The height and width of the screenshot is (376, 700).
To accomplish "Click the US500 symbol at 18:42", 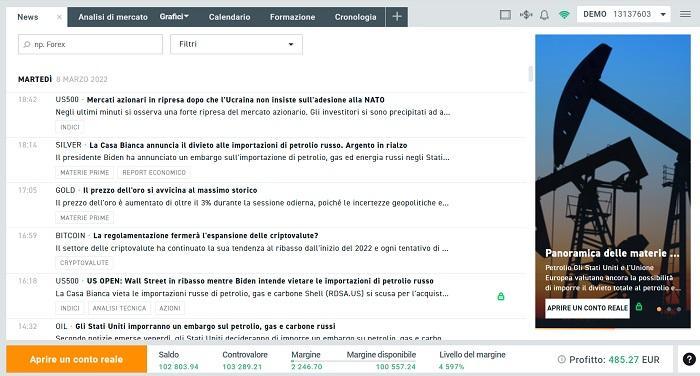I will 67,100.
